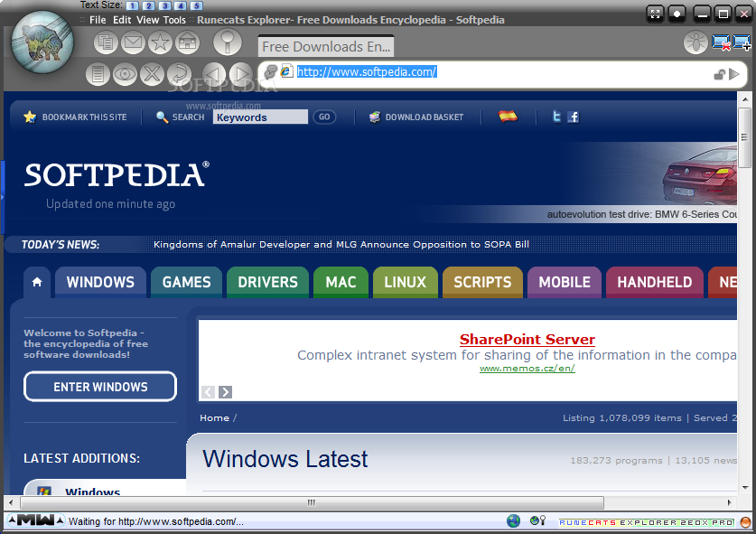The image size is (756, 534).
Task: Open the www.memos.cz/en/ link
Action: 527,368
